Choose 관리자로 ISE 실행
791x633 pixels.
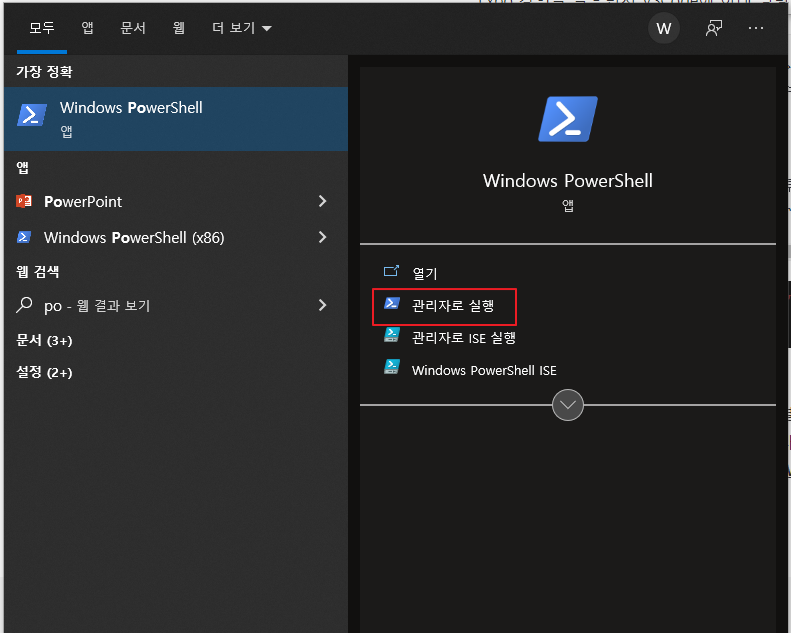pyautogui.click(x=464, y=337)
